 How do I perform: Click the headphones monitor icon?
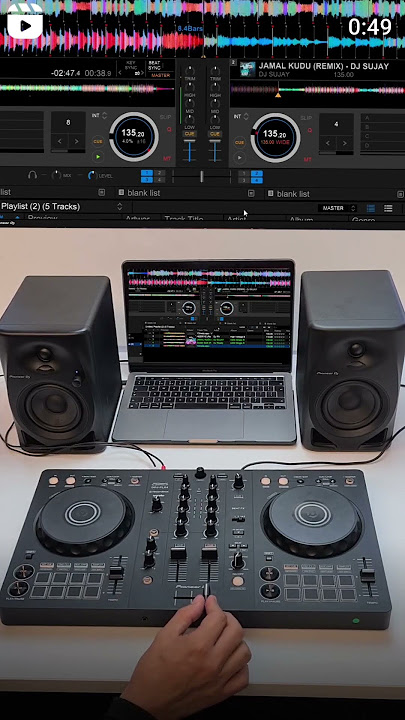32,175
